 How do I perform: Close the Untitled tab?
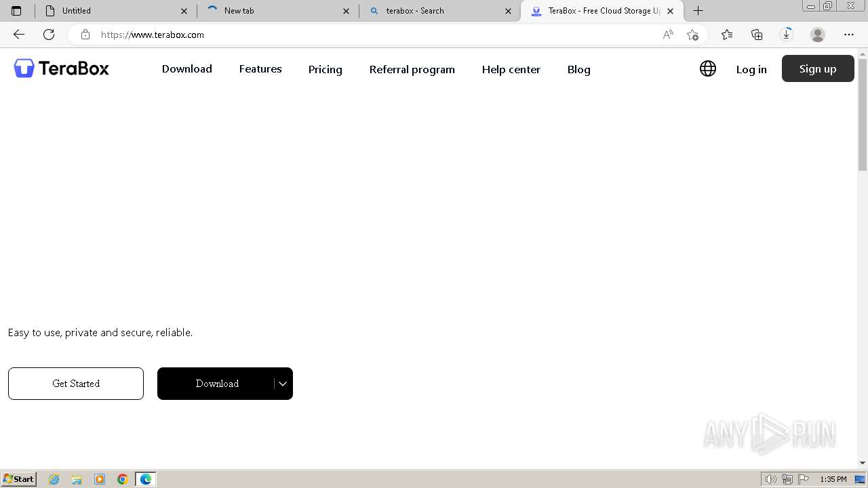(184, 11)
